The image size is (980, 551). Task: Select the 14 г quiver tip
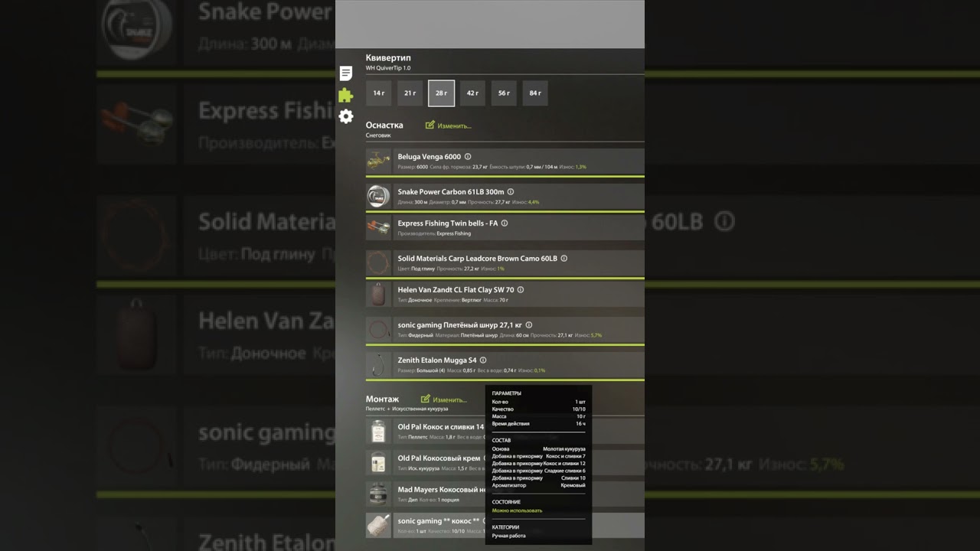379,93
